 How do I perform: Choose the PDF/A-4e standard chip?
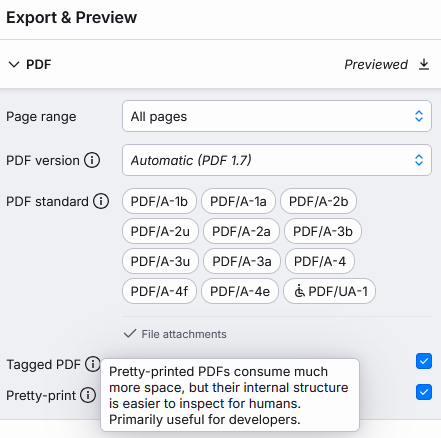(240, 291)
